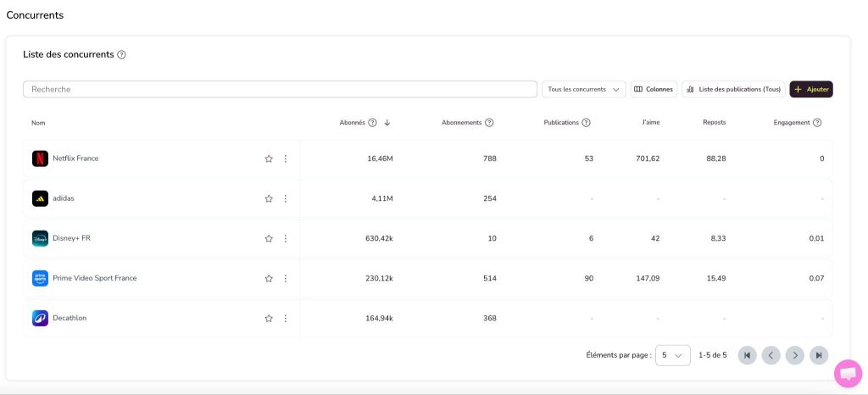Click the Reposts column header
Image resolution: width=868 pixels, height=395 pixels.
pyautogui.click(x=714, y=123)
